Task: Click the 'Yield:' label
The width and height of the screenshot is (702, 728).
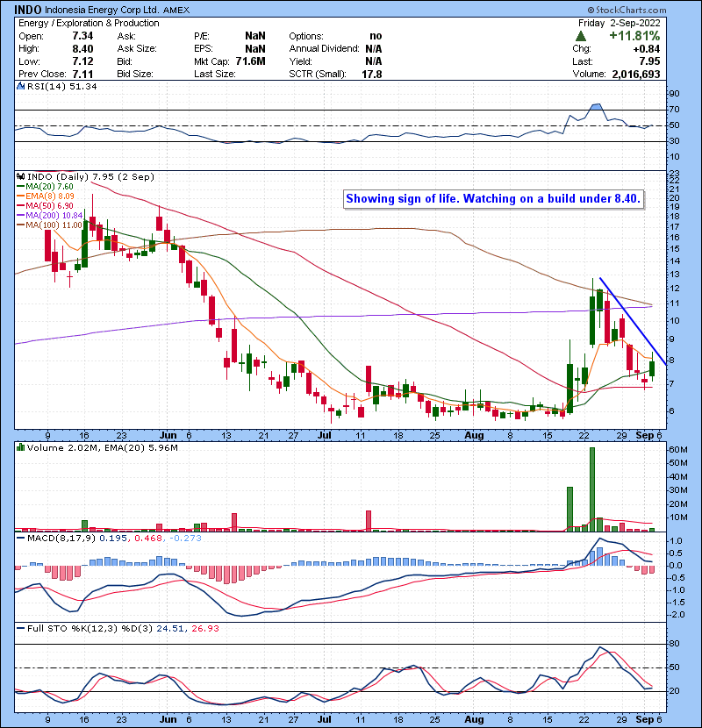Action: click(x=301, y=61)
